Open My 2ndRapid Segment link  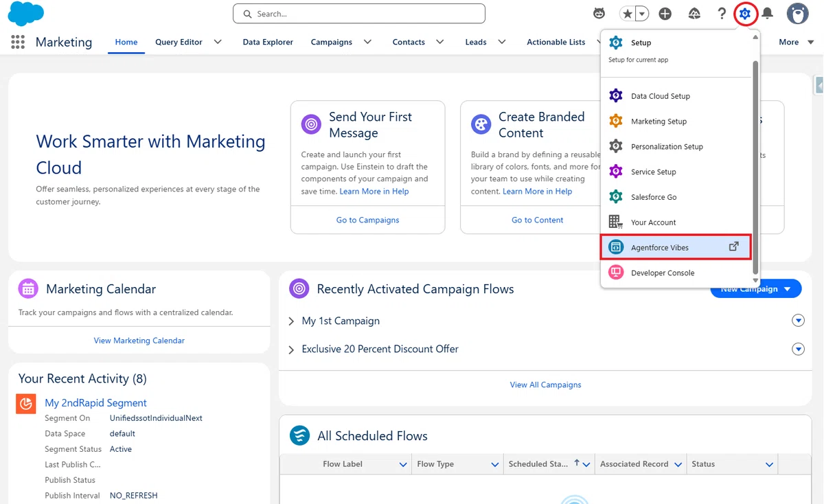coord(96,403)
